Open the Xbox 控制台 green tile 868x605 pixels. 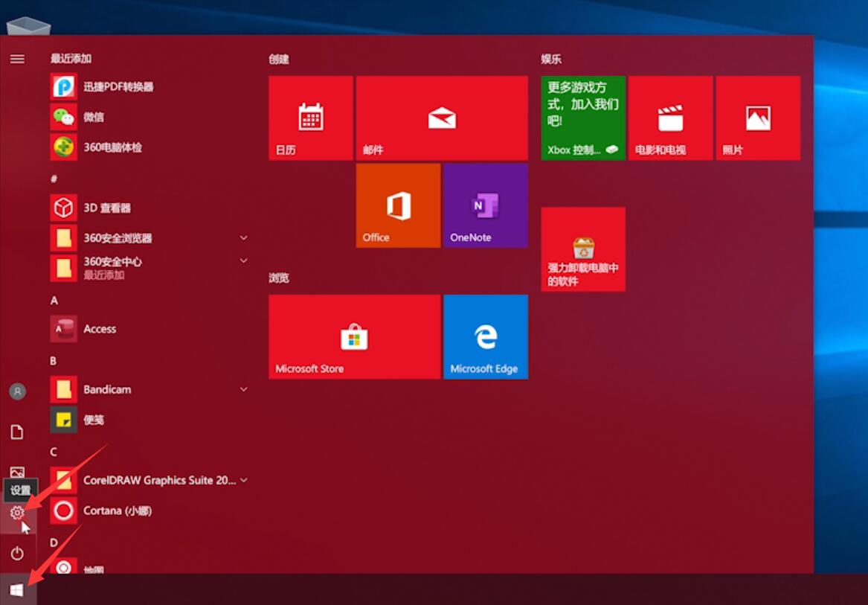pos(583,118)
